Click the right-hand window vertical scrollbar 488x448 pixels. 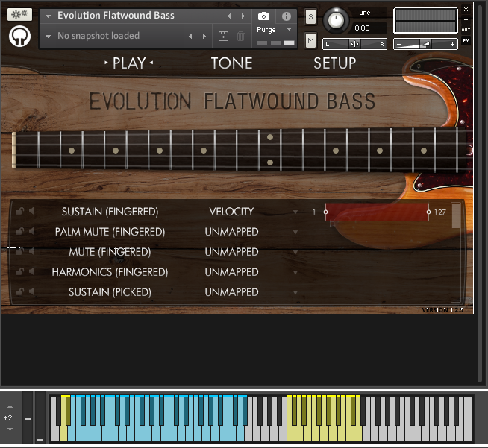pos(480,193)
